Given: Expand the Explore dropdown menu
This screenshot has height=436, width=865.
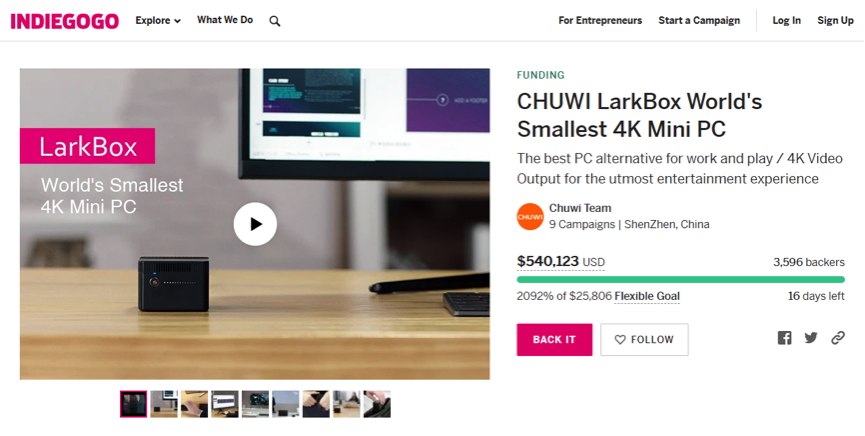Looking at the screenshot, I should click(x=158, y=20).
